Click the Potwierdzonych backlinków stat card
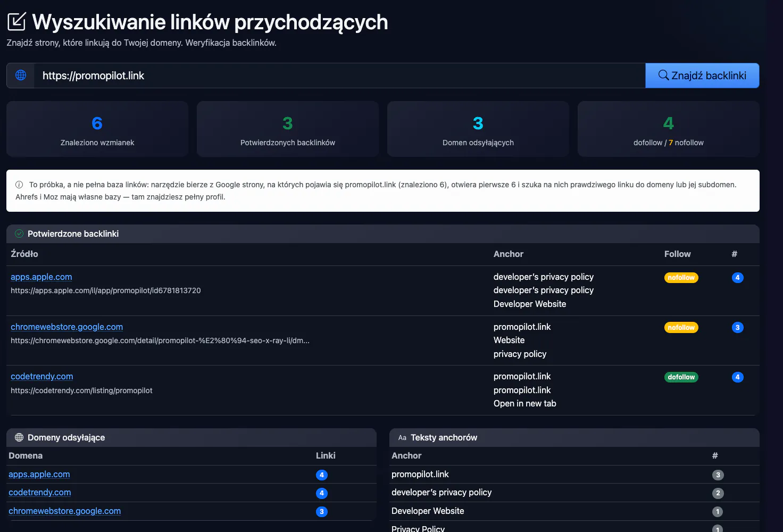 click(288, 129)
